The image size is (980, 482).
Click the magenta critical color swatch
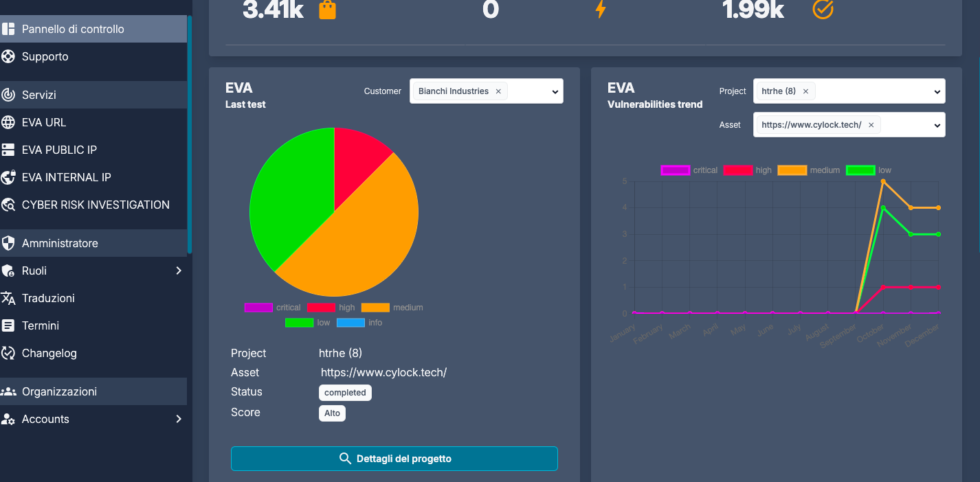tap(258, 307)
